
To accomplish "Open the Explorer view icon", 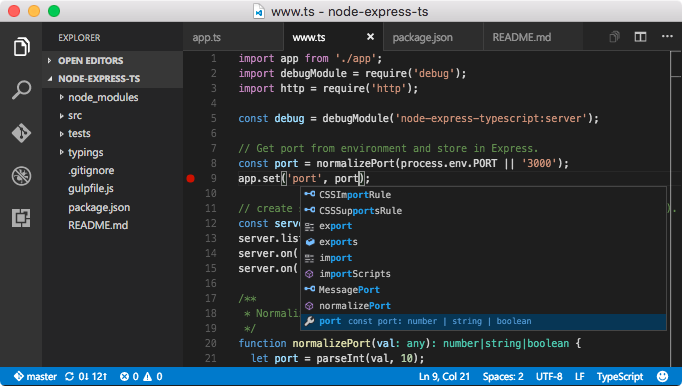I will (x=21, y=47).
